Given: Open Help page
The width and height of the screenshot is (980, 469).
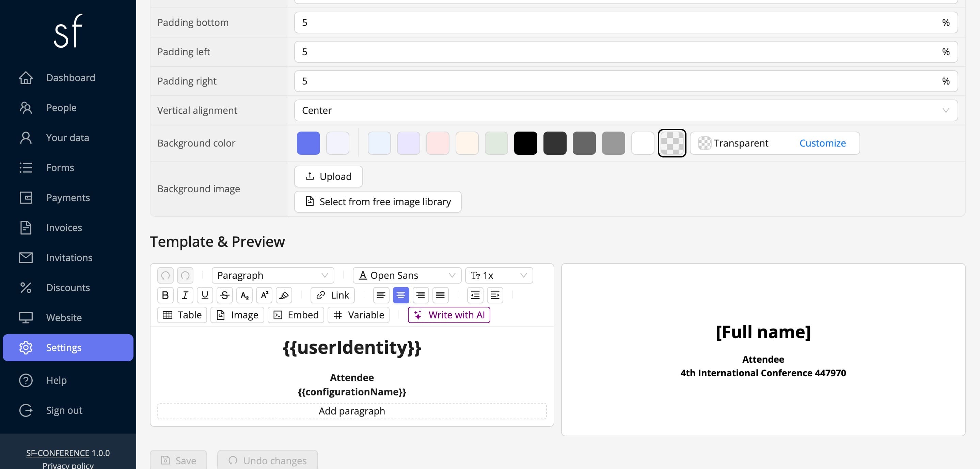Looking at the screenshot, I should click(x=68, y=380).
